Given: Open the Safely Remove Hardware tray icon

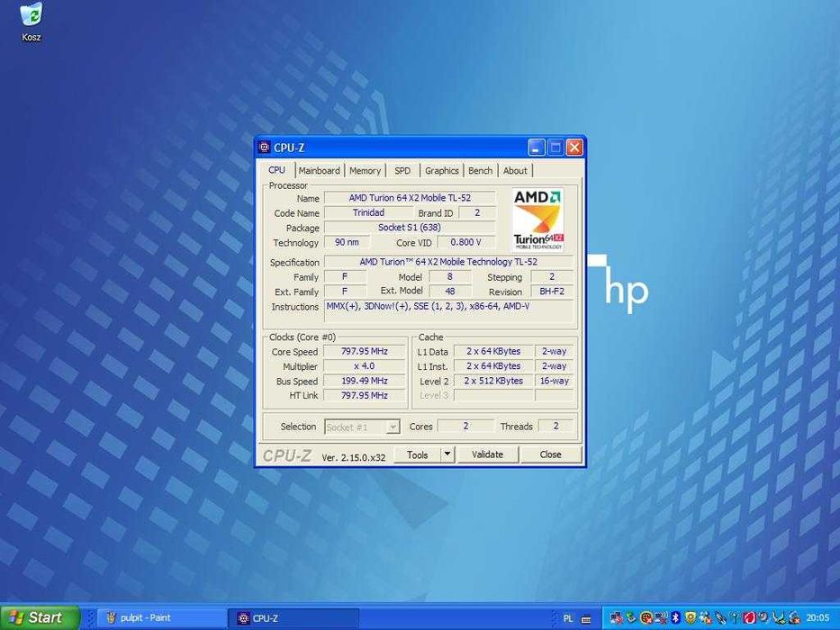Looking at the screenshot, I should click(x=632, y=617).
